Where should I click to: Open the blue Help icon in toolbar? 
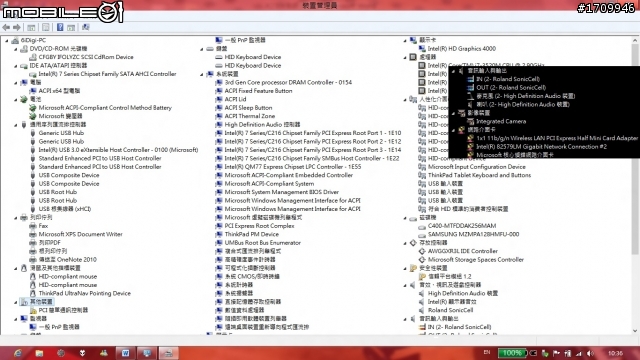(x=60, y=27)
